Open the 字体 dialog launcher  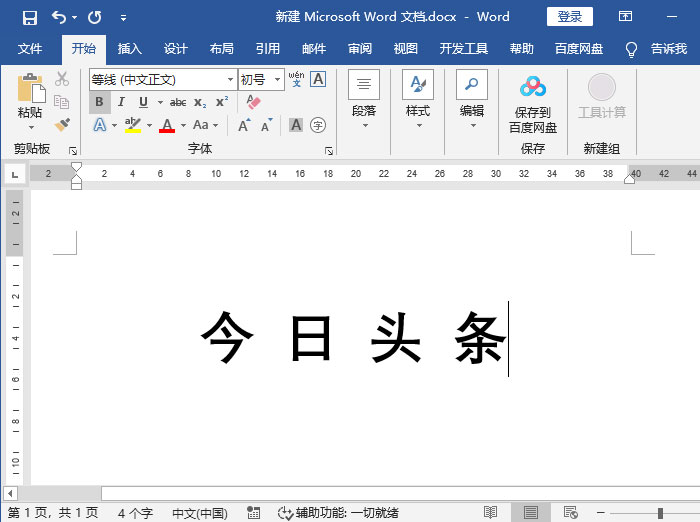329,151
